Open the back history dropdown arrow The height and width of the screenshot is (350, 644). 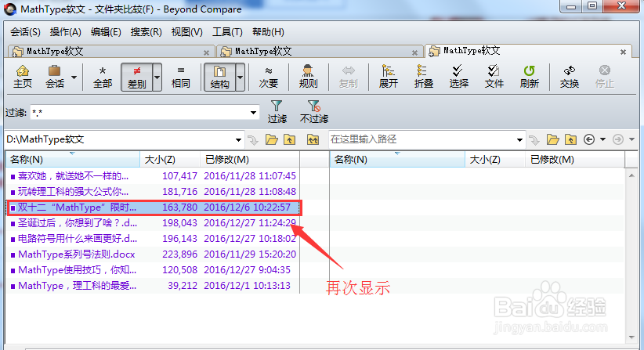[x=602, y=139]
